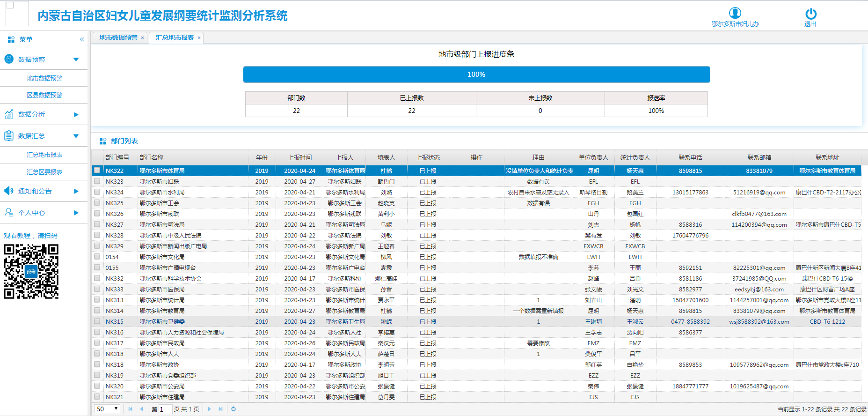Viewport: 868px width, 416px height.
Task: Click the 100% reporting progress bar
Action: 476,74
